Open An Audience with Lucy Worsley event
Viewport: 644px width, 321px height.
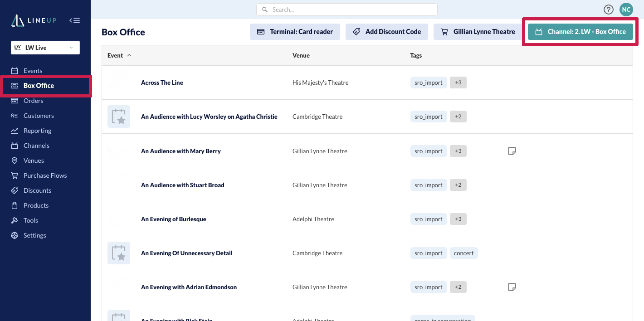[x=209, y=117]
